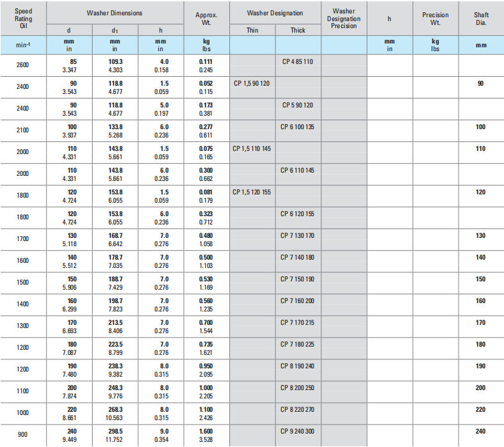Image resolution: width=504 pixels, height=447 pixels.
Task: Click the Precision Wt. column header
Action: tap(435, 19)
